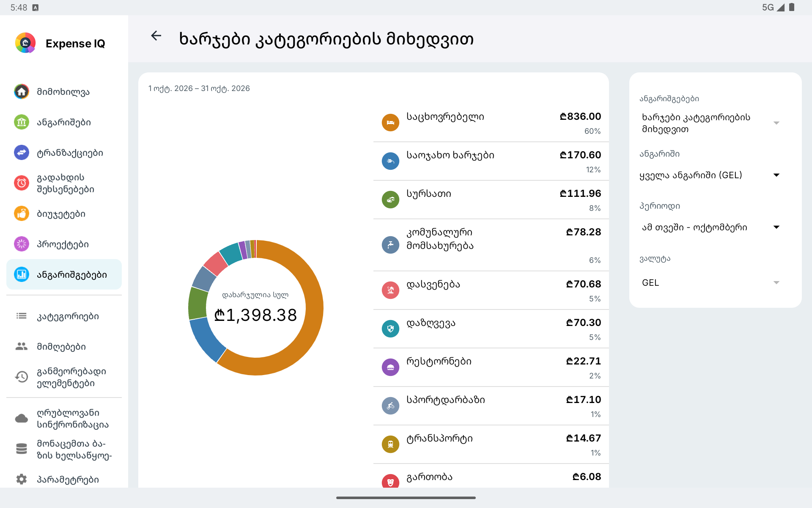Click the პროექტები purple icon

(22, 244)
